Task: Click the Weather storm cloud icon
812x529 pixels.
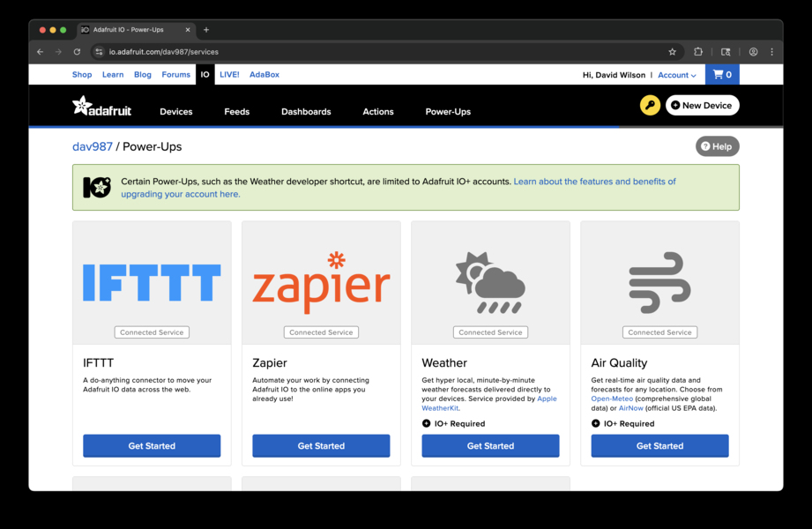Action: pyautogui.click(x=490, y=280)
